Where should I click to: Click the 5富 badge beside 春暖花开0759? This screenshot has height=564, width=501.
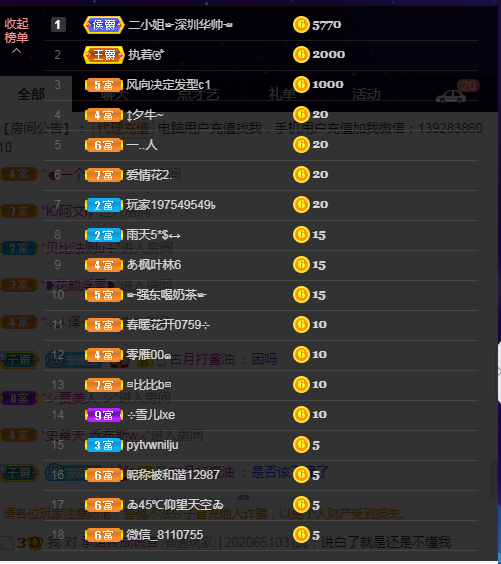104,325
